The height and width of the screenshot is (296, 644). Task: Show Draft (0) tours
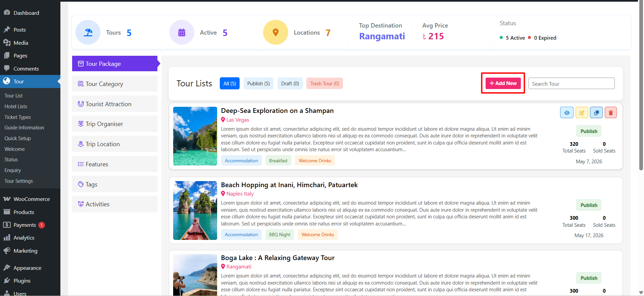point(290,84)
